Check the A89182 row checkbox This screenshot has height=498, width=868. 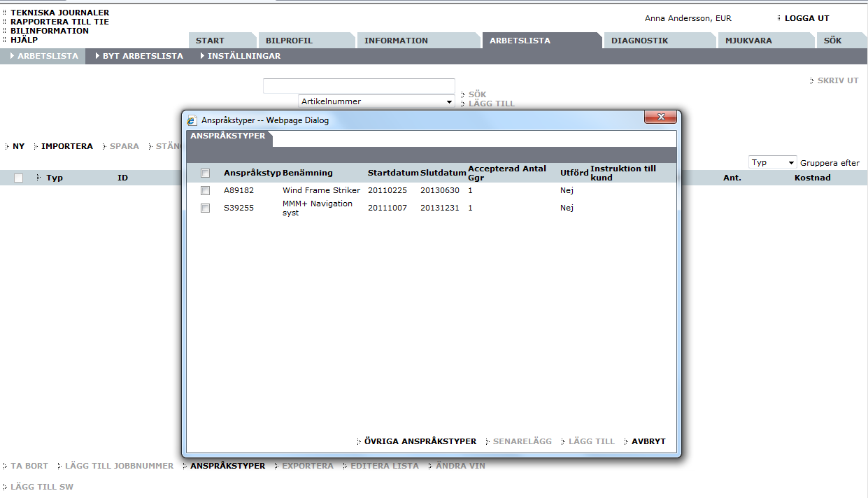click(x=206, y=190)
